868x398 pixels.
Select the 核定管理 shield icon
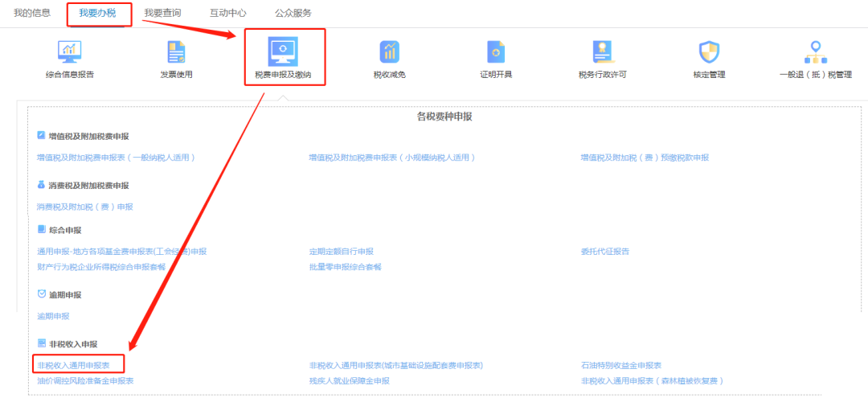(709, 52)
